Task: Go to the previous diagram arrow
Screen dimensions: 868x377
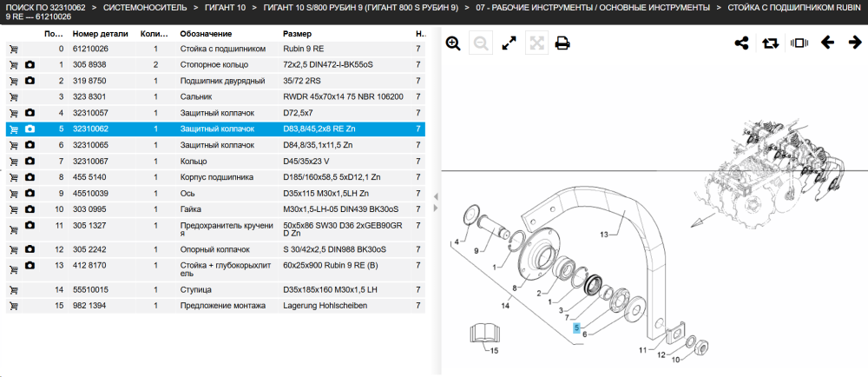Action: point(827,43)
